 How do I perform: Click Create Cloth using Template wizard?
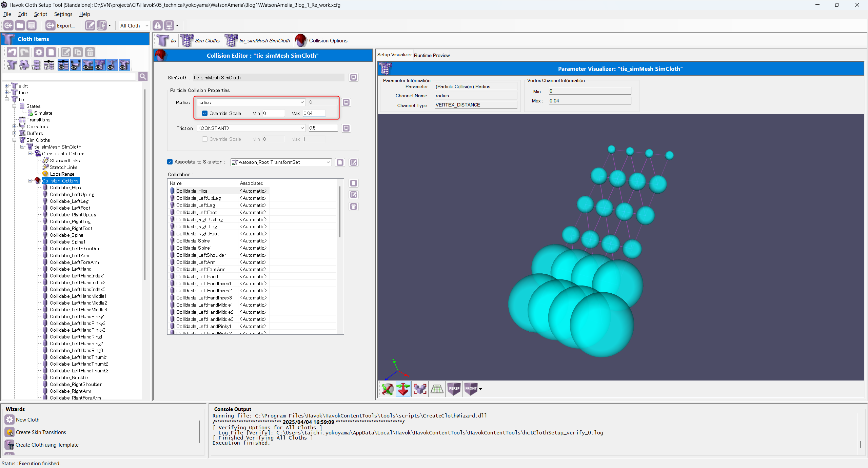point(42,445)
